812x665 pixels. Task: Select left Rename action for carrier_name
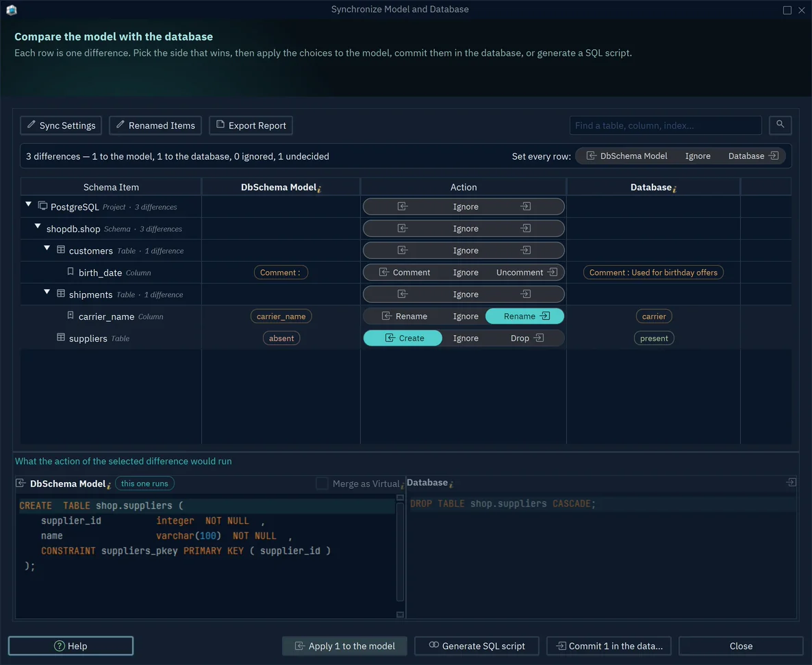click(405, 316)
